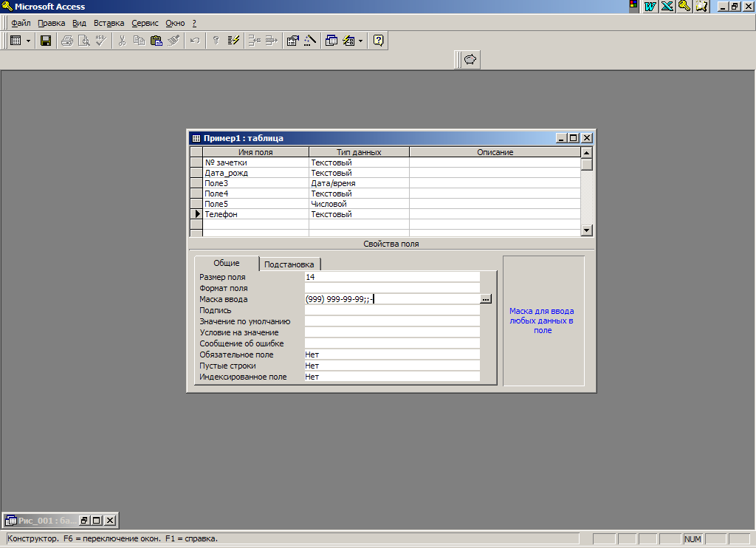The height and width of the screenshot is (548, 756).
Task: Click the Insert Rows toolbar icon
Action: pyautogui.click(x=254, y=41)
